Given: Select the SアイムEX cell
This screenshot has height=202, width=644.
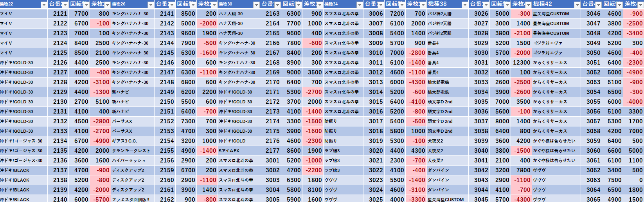Looking at the screenshot, I should pyautogui.click(x=239, y=151).
